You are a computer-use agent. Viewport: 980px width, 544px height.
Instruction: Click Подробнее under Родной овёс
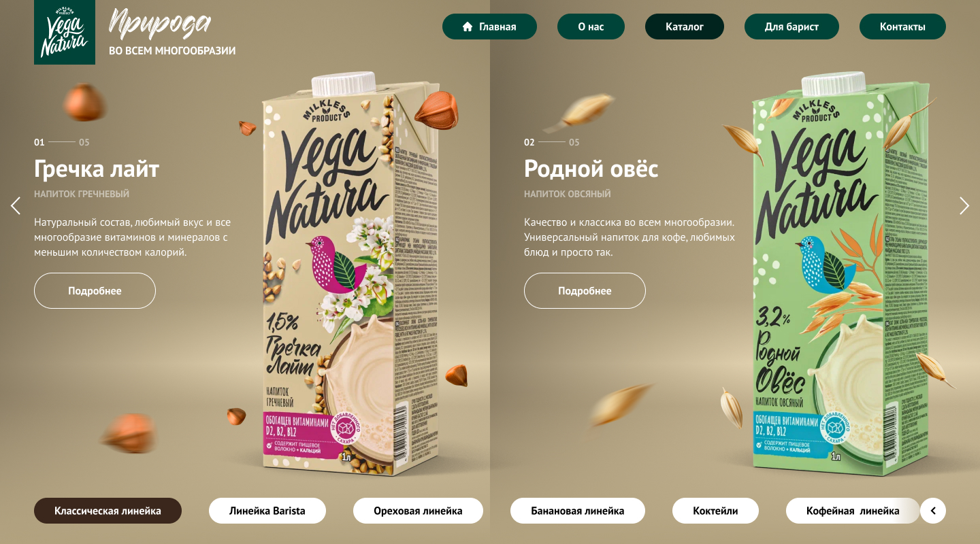click(585, 291)
